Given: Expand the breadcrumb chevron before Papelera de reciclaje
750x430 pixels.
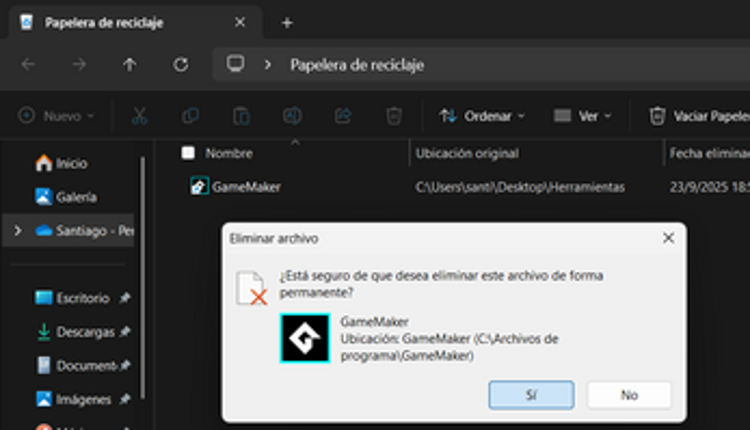Looking at the screenshot, I should click(268, 64).
